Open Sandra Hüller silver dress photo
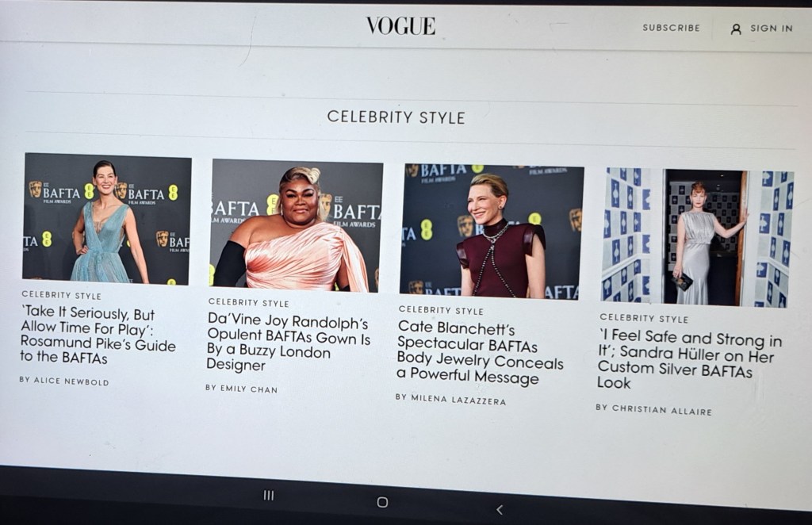Image resolution: width=812 pixels, height=525 pixels. pos(696,238)
